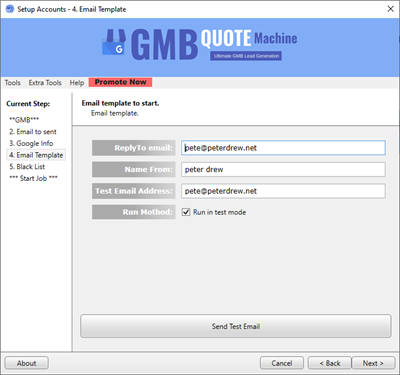Open the Help menu

(x=77, y=83)
